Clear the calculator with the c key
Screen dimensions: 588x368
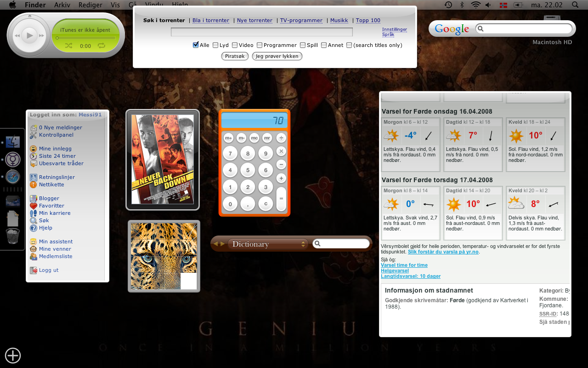point(266,204)
